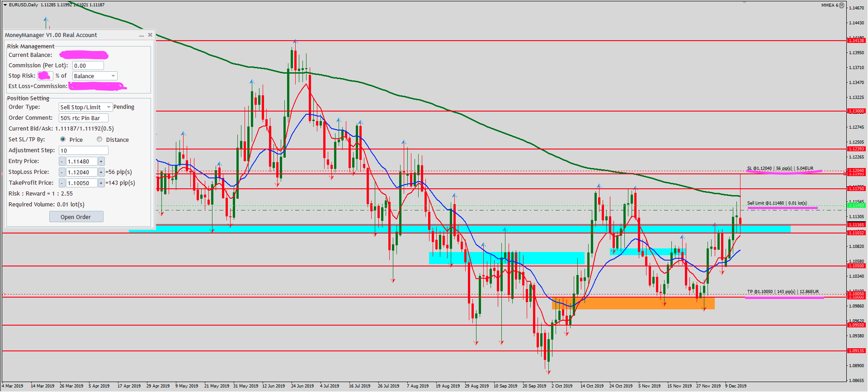Increase the TakeProfit Price with plus button
This screenshot has width=868, height=392.
[101, 183]
